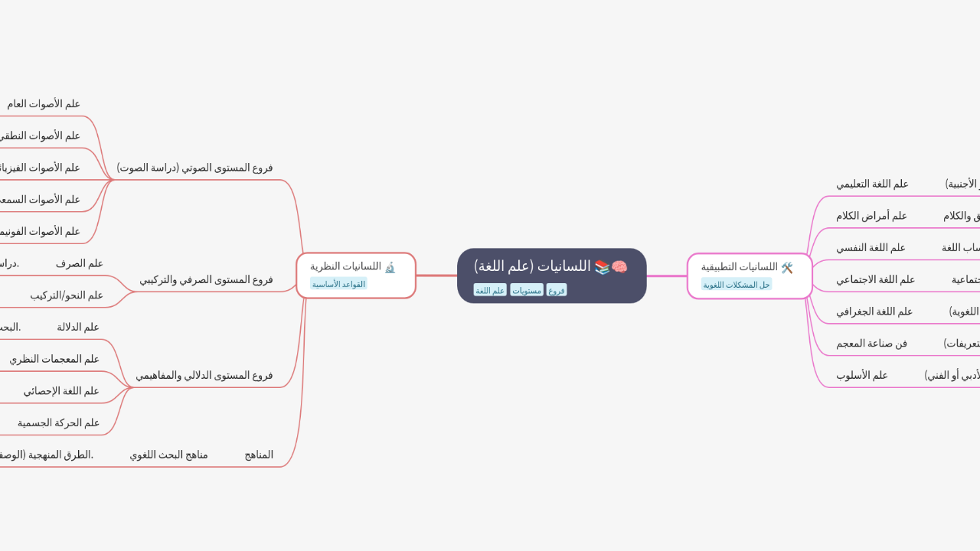
Task: Click the علم أمراض الكلام node
Action: click(871, 216)
